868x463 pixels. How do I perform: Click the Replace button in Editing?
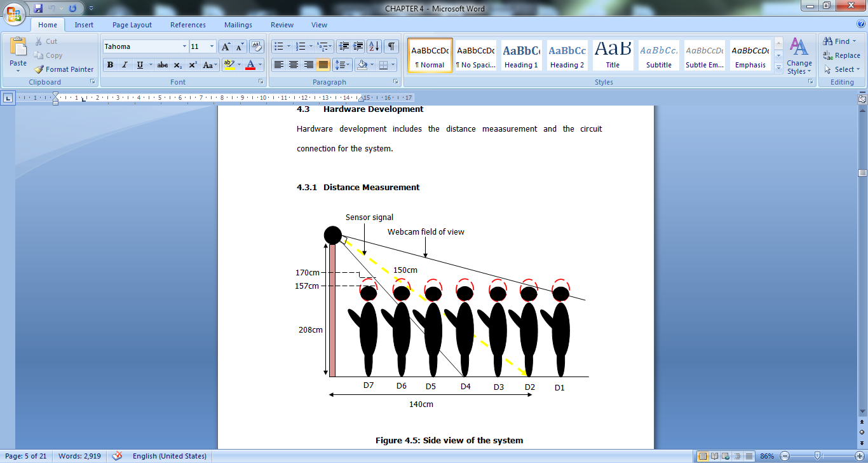click(842, 55)
